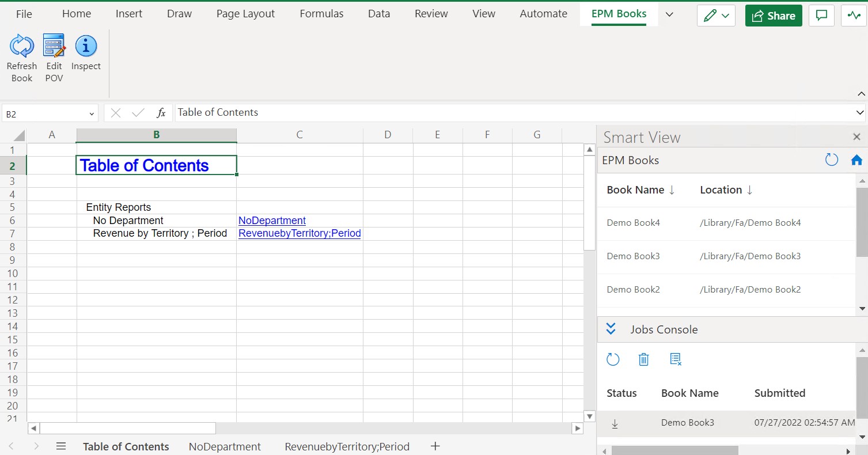This screenshot has height=455, width=868.
Task: Delete jobs using the trash icon
Action: [643, 359]
